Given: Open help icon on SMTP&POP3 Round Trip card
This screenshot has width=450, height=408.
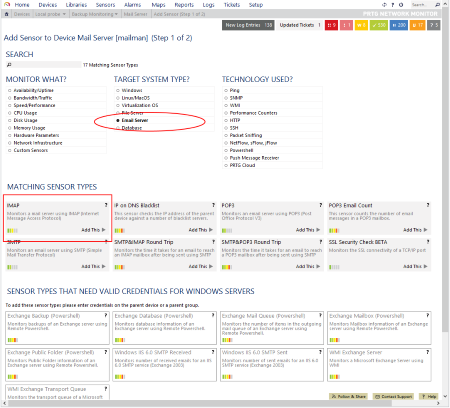Looking at the screenshot, I should (x=321, y=242).
